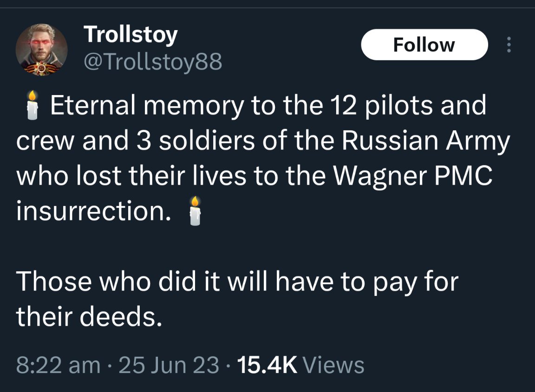This screenshot has height=392, width=535.
Task: Click the words 'Russian Army'
Action: click(x=426, y=141)
